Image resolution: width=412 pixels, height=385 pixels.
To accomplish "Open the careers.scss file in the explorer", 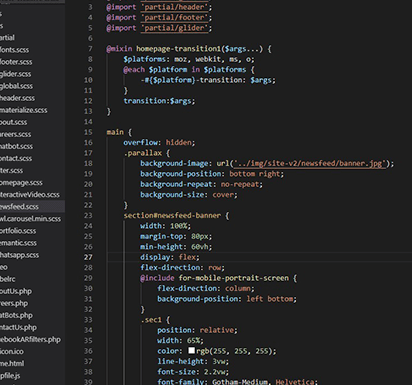I will pos(15,134).
